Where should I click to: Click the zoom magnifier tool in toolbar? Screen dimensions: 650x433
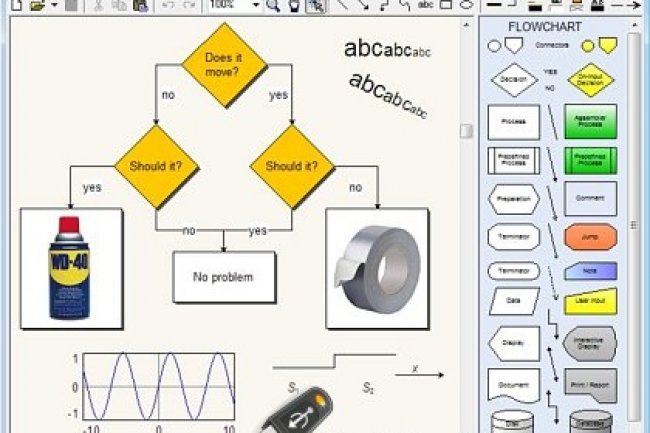pyautogui.click(x=273, y=6)
